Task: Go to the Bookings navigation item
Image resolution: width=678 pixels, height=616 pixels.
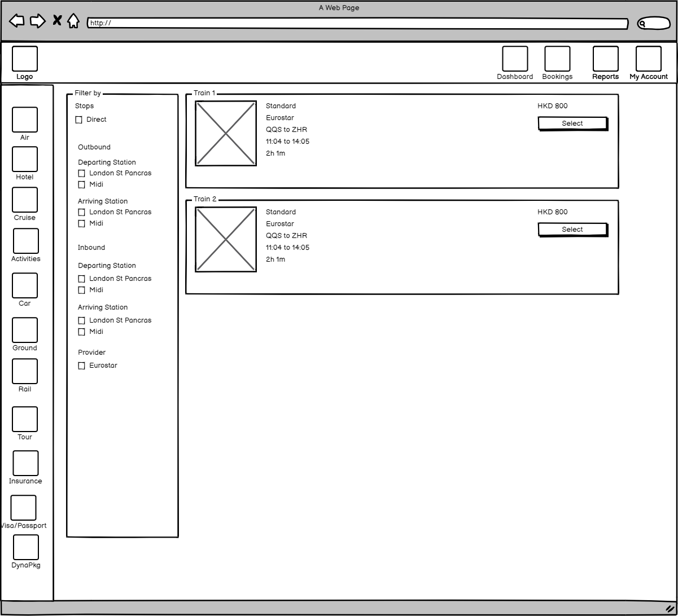Action: pos(557,59)
